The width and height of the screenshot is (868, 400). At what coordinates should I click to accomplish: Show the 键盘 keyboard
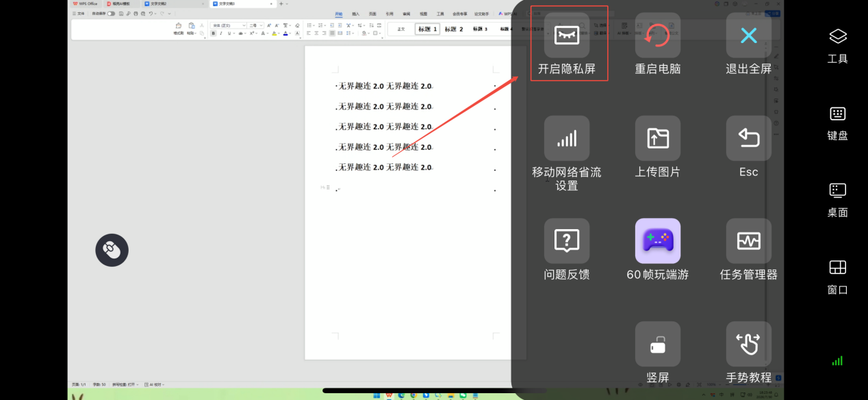(x=838, y=123)
